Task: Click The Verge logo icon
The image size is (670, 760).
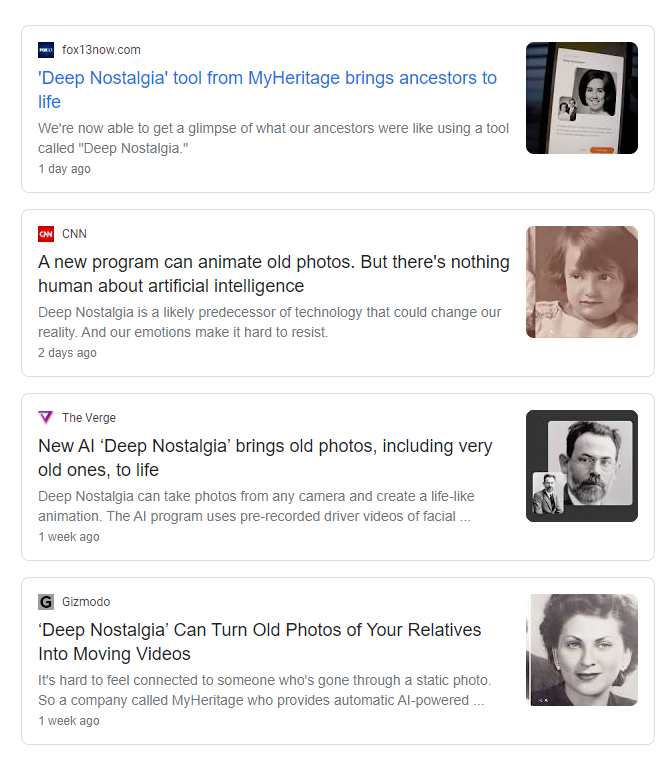Action: tap(46, 418)
